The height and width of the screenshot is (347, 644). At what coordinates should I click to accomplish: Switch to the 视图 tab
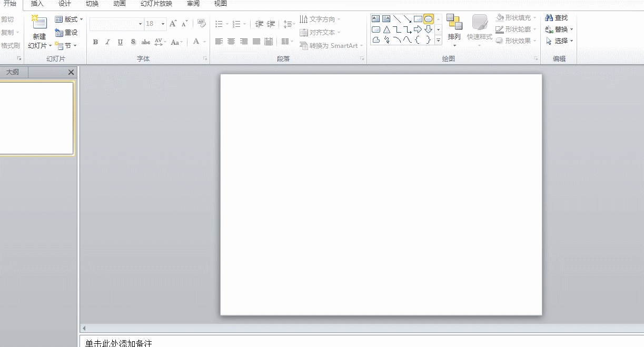[x=221, y=4]
